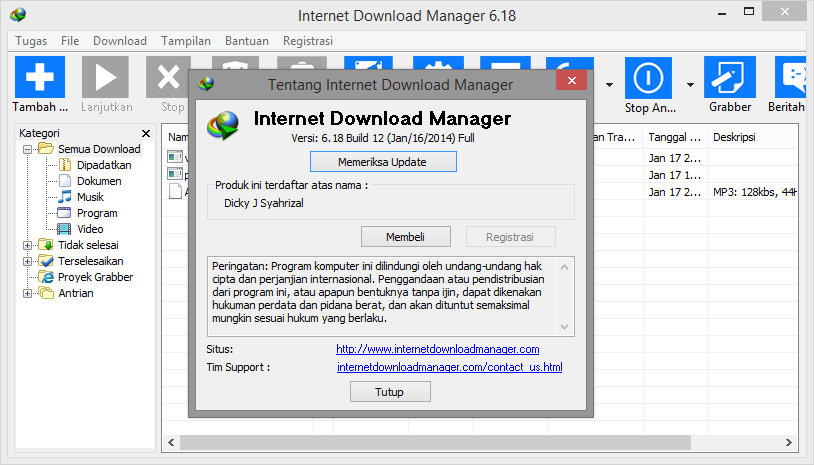The height and width of the screenshot is (465, 814).
Task: Click the Terselesaikan checkmark folder icon
Action: pos(46,261)
